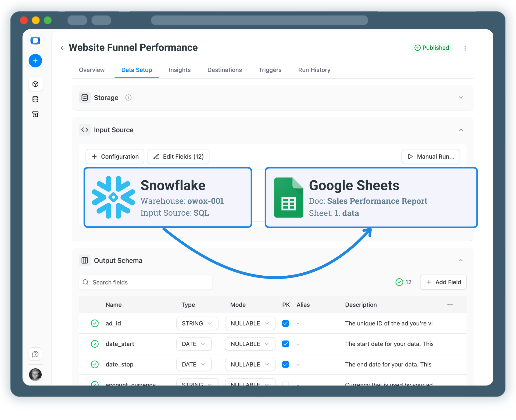Expand the Storage section chevron
This screenshot has height=420, width=516.
point(461,97)
